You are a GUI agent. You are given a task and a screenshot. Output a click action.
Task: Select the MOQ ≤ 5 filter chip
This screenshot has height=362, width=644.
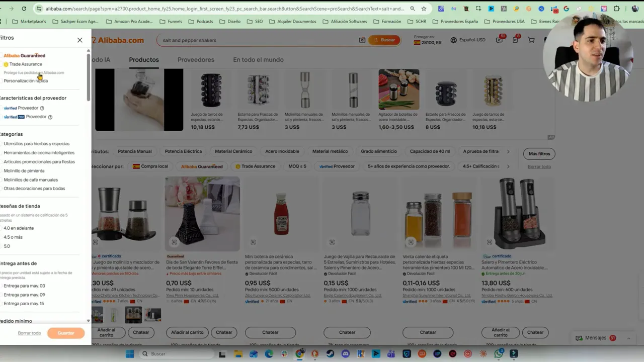(x=297, y=166)
